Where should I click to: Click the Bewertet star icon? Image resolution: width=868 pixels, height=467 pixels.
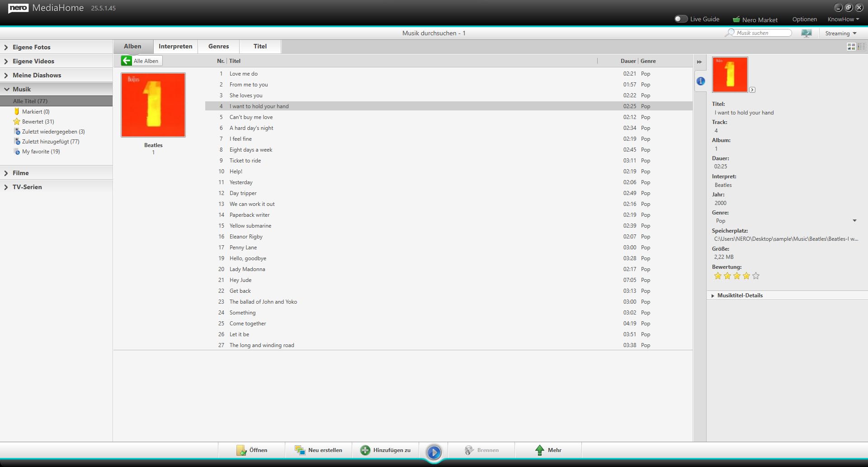click(x=17, y=122)
